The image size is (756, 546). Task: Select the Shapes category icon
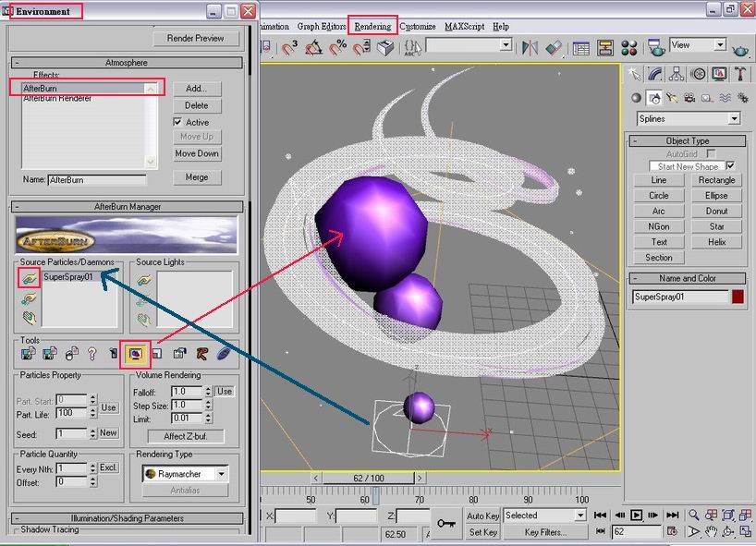tap(653, 98)
